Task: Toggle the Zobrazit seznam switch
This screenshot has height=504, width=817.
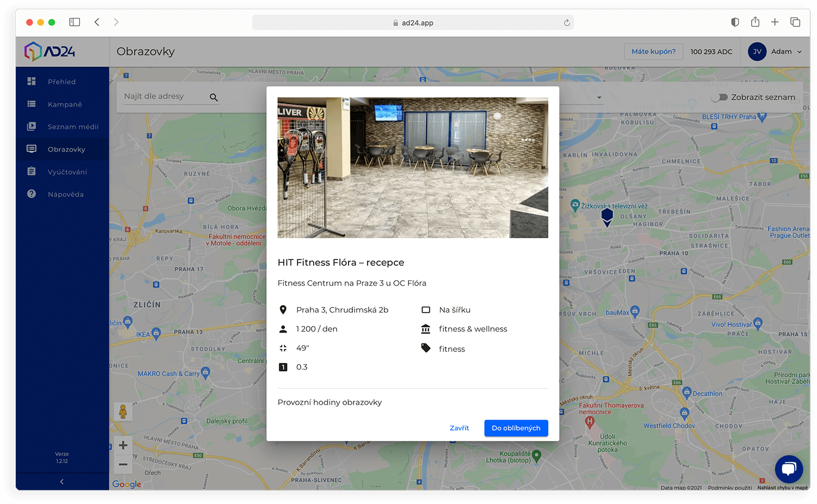Action: 720,97
